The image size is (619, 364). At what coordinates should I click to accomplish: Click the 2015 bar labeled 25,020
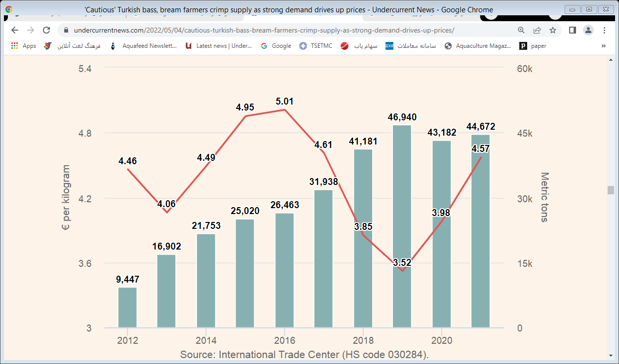(245, 273)
